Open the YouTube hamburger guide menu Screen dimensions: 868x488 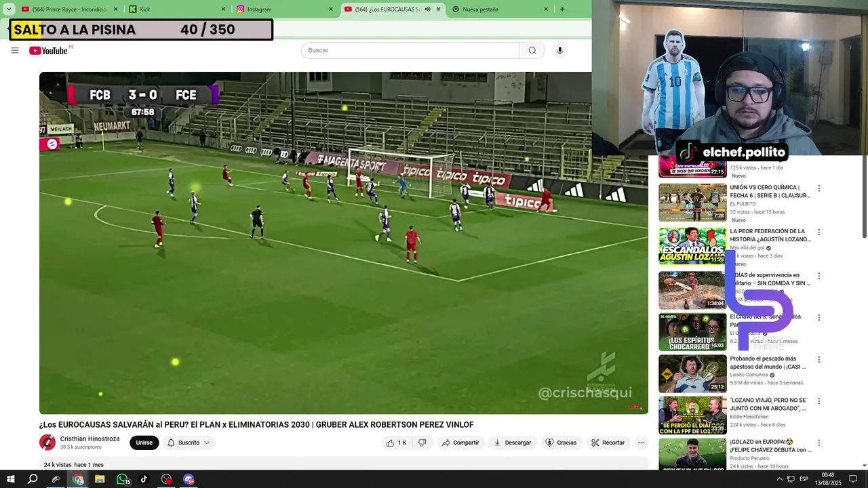(x=15, y=50)
